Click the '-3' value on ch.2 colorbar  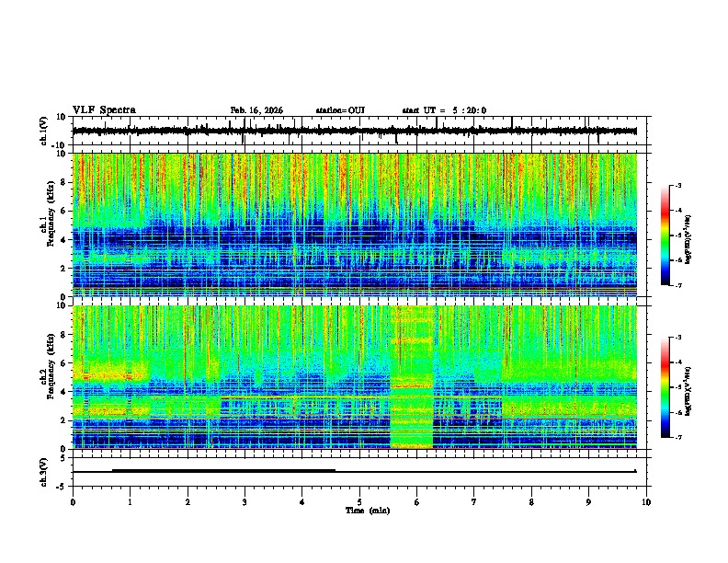tap(677, 338)
